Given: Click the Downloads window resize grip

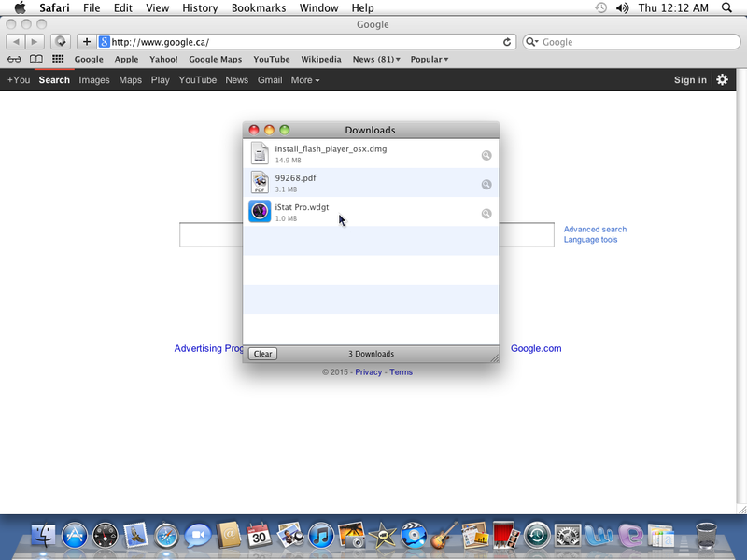Looking at the screenshot, I should (495, 358).
